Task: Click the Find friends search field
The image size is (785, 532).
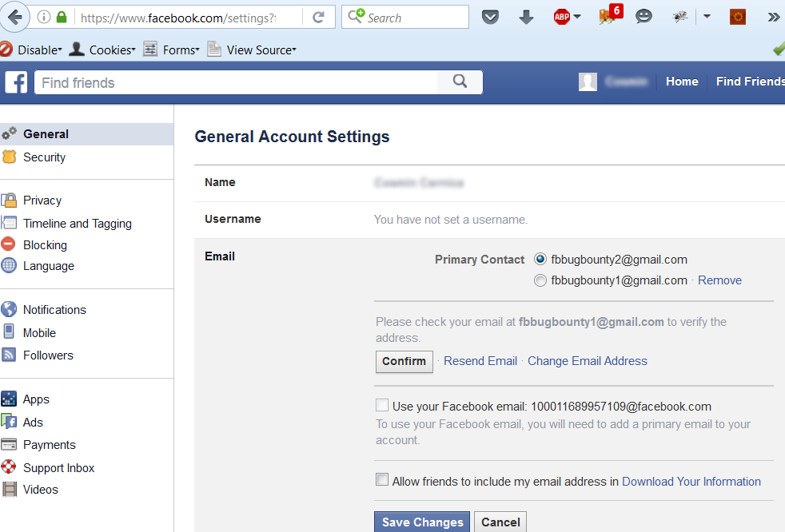Action: [x=235, y=82]
